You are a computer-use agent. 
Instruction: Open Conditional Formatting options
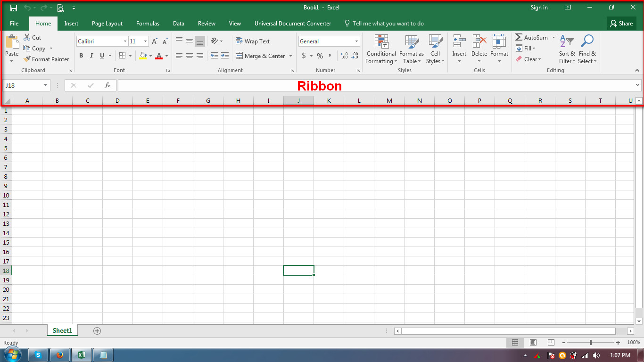click(x=381, y=49)
